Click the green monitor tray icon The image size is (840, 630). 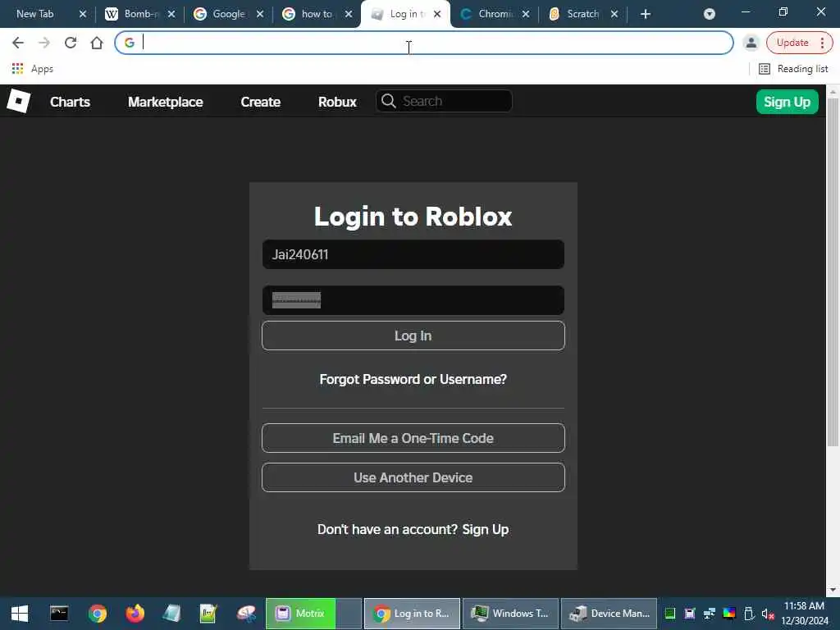coord(669,614)
